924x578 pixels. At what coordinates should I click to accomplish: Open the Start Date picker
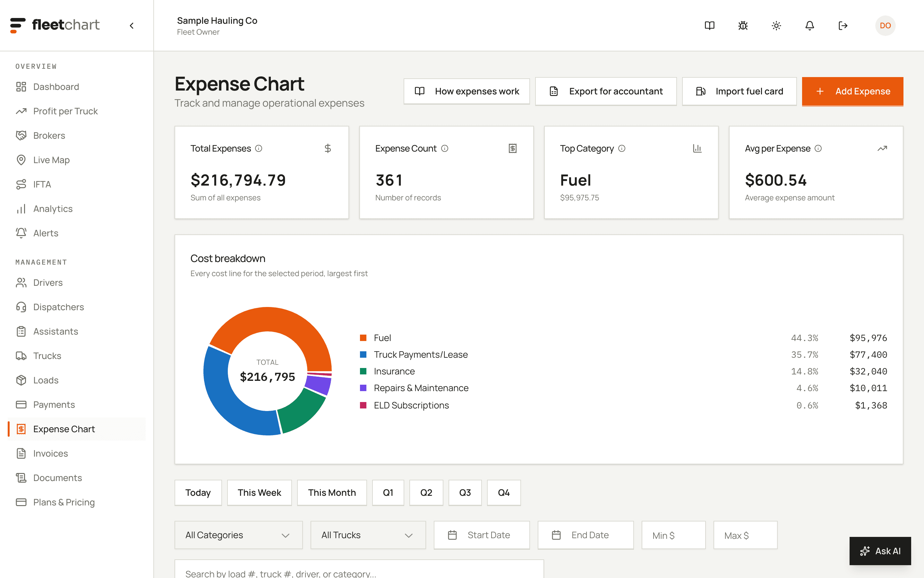(482, 535)
